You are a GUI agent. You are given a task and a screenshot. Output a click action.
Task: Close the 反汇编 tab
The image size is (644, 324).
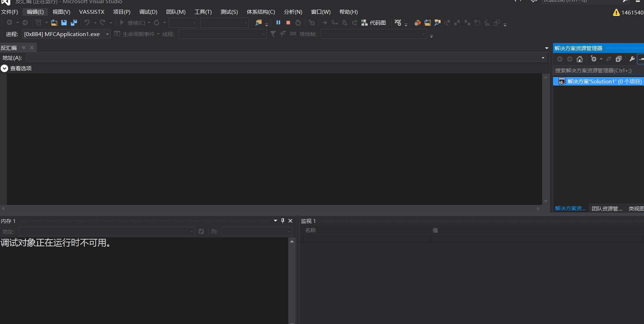(32, 48)
